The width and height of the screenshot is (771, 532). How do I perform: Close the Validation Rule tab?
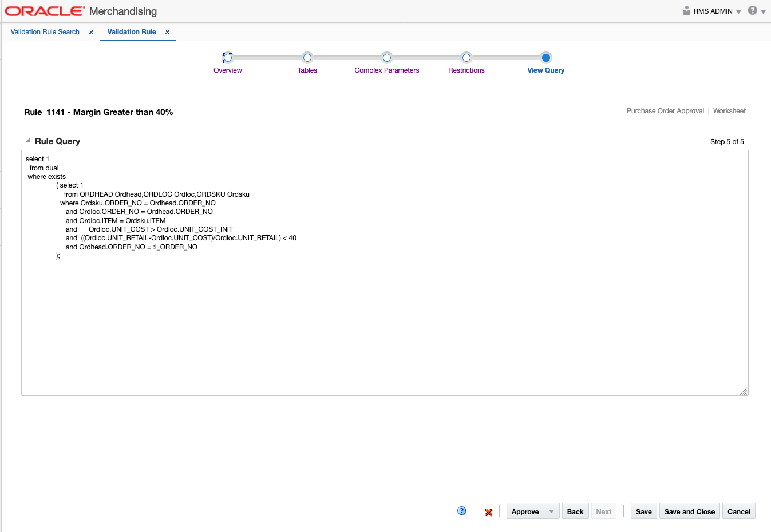[x=168, y=32]
